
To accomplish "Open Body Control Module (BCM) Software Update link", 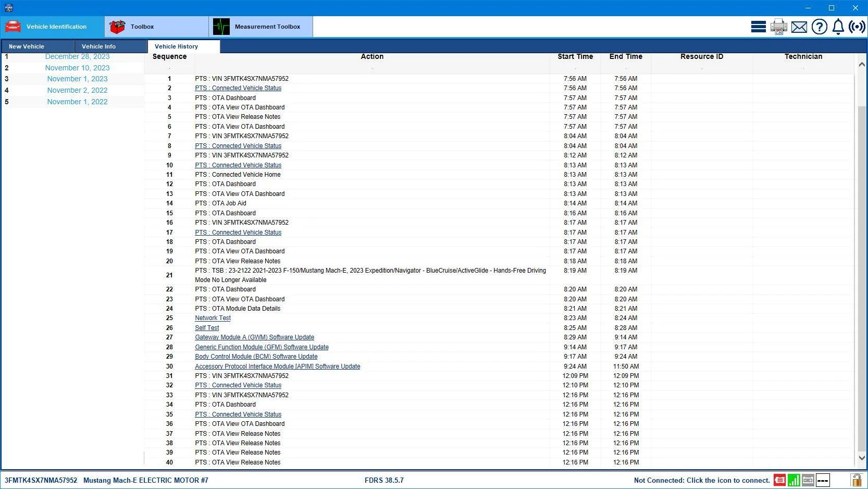I will tap(256, 357).
